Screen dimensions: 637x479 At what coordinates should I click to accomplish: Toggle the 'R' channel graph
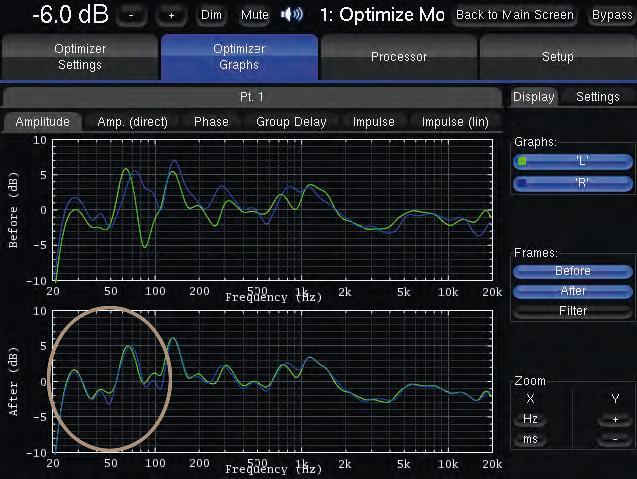click(572, 183)
